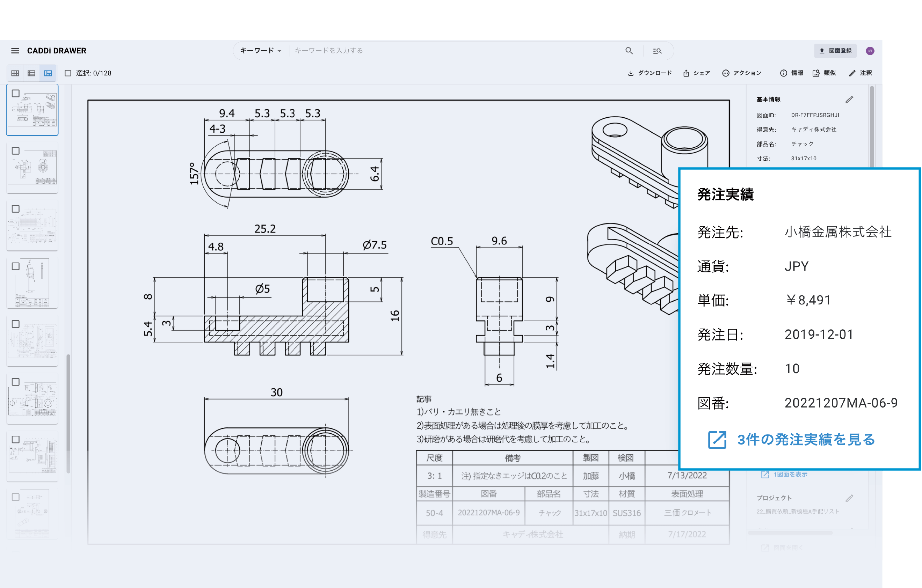Check the sixth drawing thumbnail checkbox
Image resolution: width=922 pixels, height=588 pixels.
coord(15,382)
